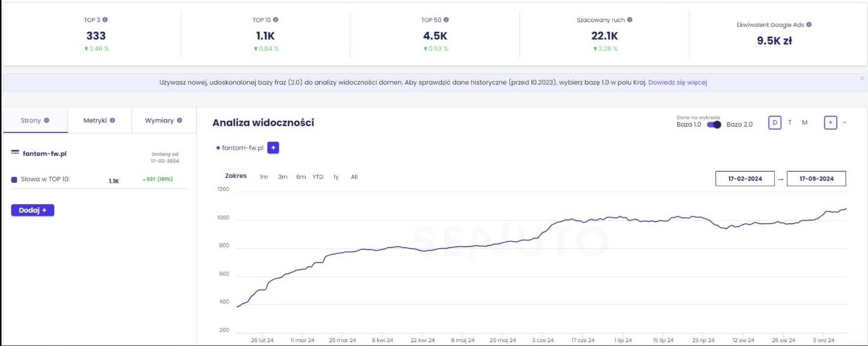
Task: Click the info icon next to TOP 3
Action: tap(105, 20)
